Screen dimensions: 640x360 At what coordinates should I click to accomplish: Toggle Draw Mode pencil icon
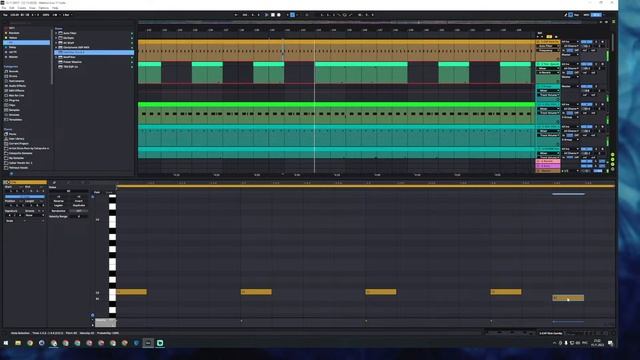coord(565,15)
